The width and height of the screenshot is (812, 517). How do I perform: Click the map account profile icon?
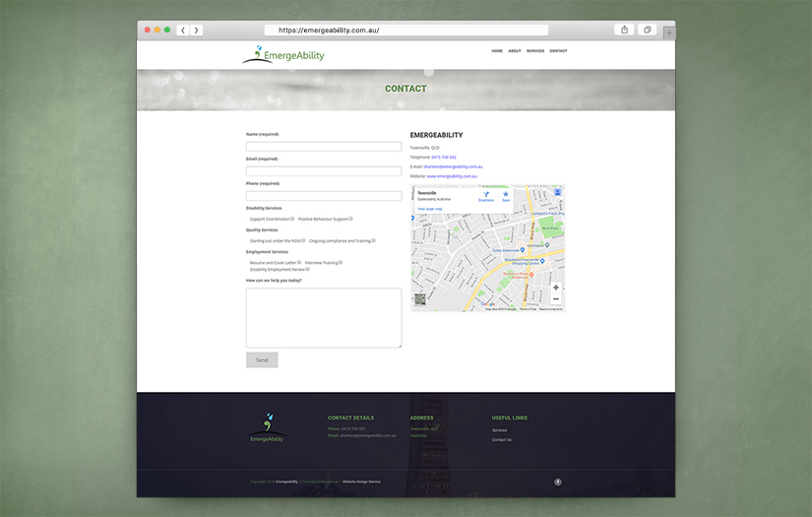coord(558,192)
